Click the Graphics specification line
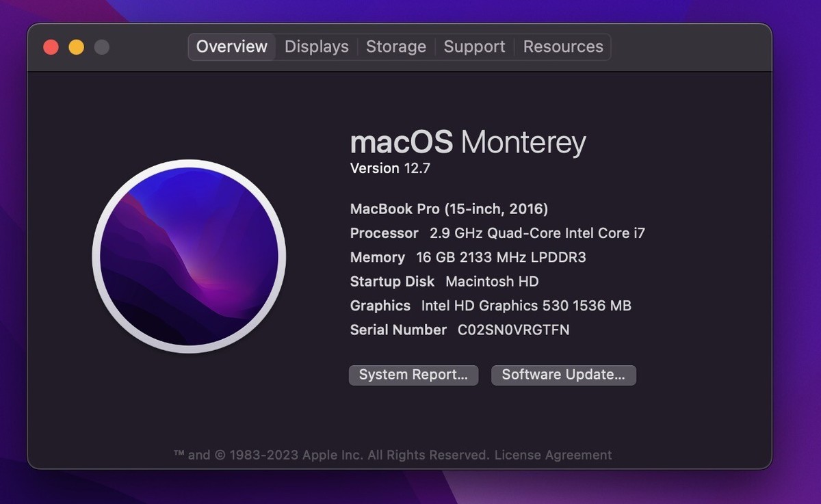 tap(491, 306)
